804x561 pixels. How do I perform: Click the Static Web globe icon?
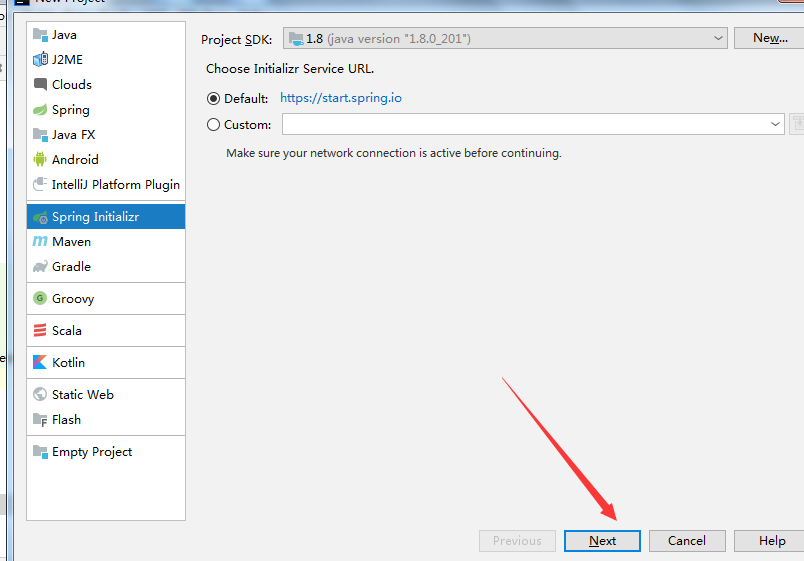(x=40, y=394)
